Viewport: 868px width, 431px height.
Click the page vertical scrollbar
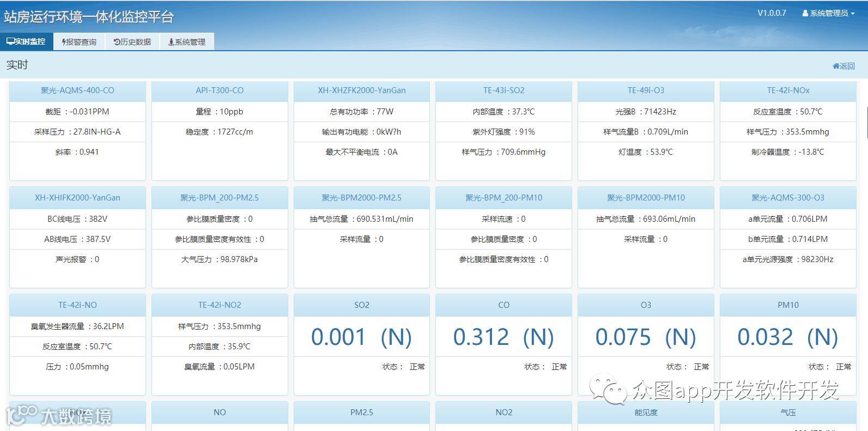point(866,123)
